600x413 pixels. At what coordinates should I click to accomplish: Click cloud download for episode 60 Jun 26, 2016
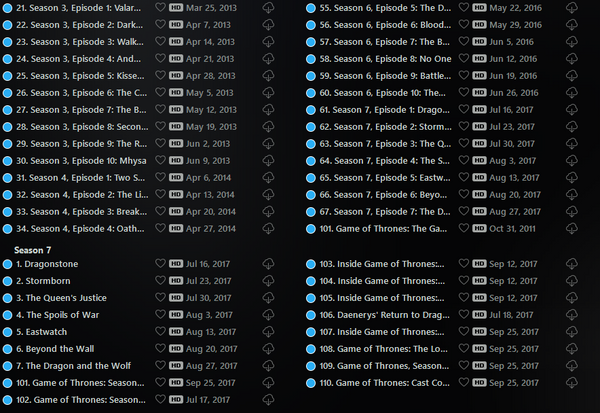[572, 93]
